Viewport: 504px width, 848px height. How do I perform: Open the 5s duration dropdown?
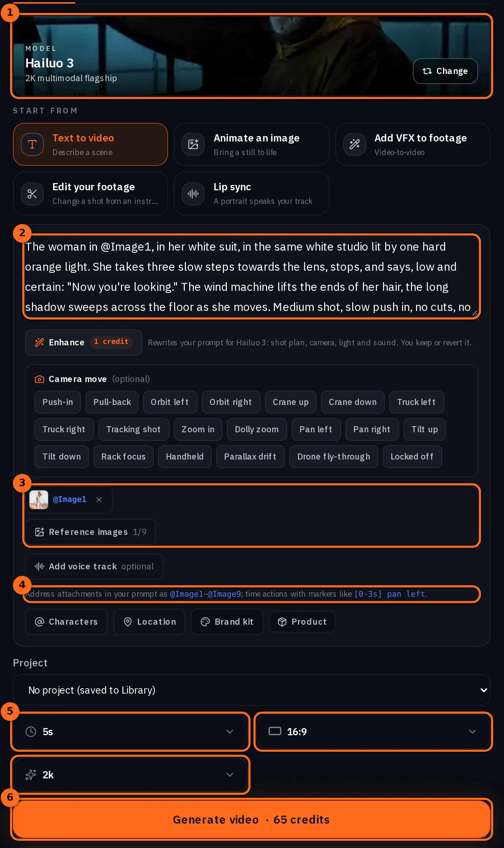coord(130,732)
